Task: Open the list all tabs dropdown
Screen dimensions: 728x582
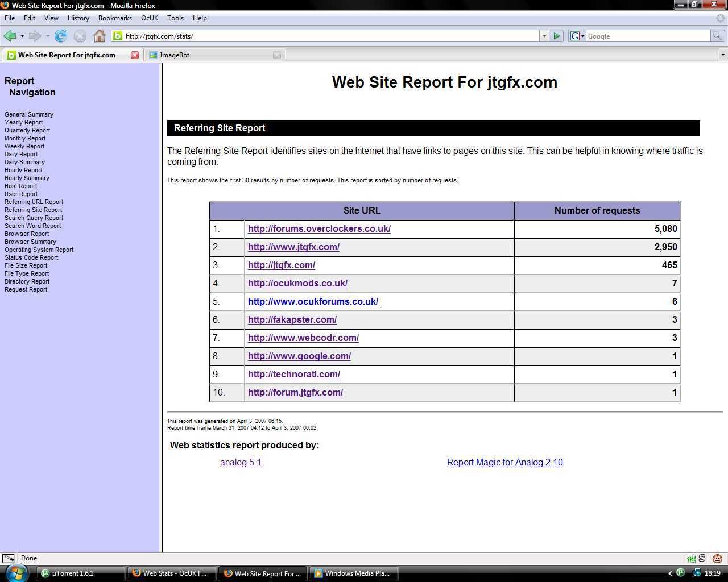Action: coord(723,55)
